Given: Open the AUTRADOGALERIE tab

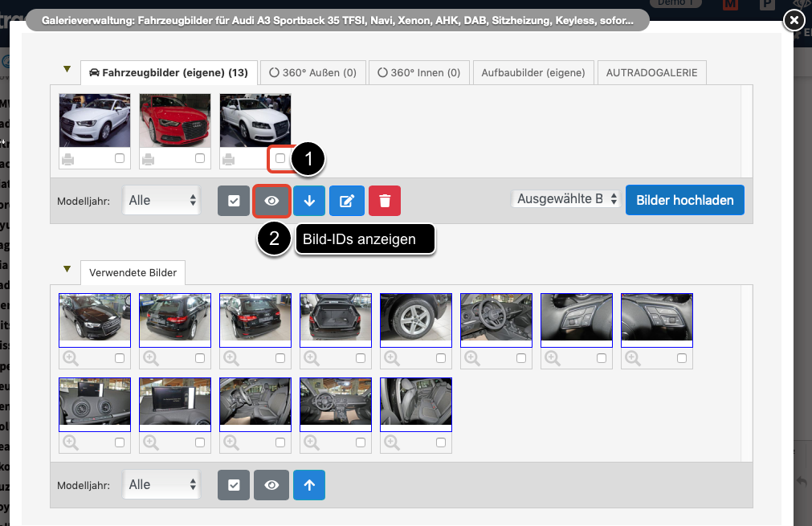Looking at the screenshot, I should click(x=652, y=72).
